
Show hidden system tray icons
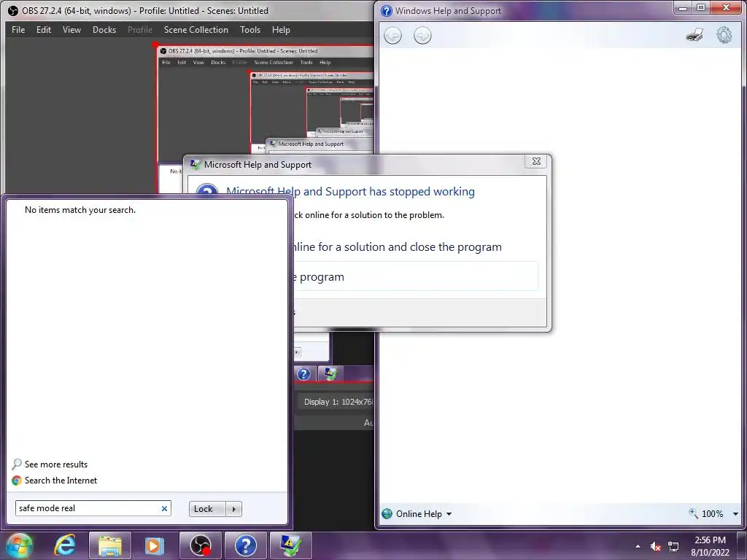coord(638,546)
